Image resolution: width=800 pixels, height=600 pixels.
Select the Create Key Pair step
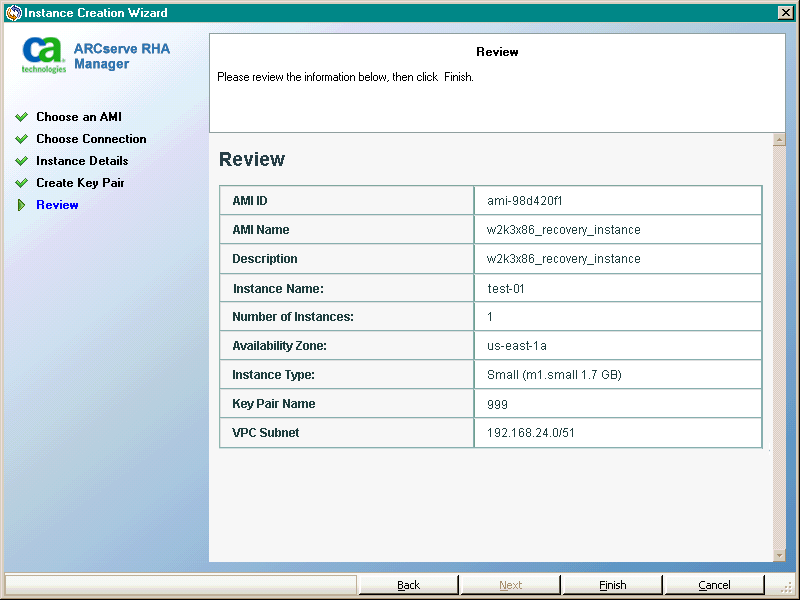click(82, 183)
